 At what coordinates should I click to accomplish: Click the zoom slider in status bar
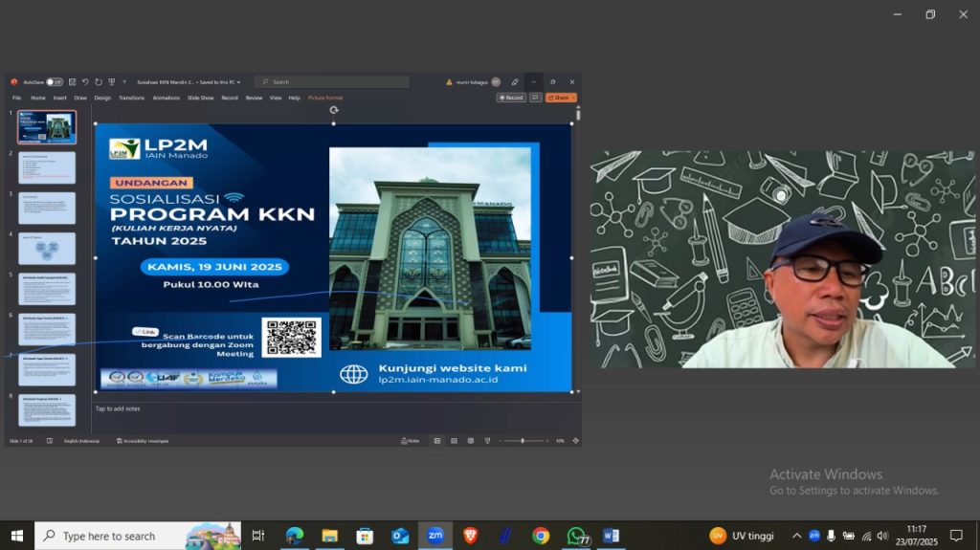(523, 441)
